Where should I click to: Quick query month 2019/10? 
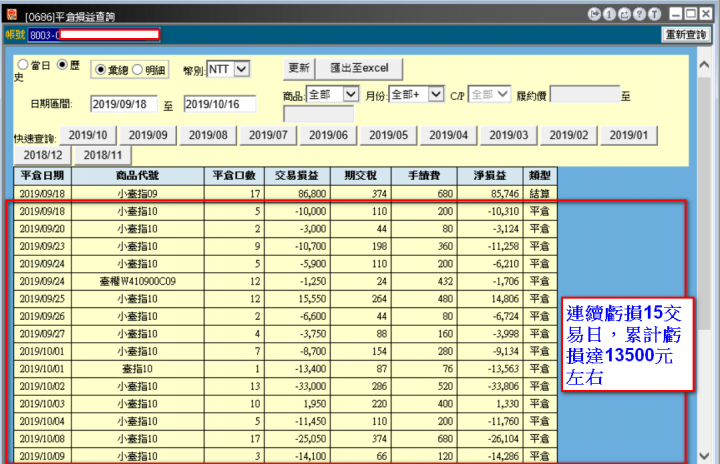pyautogui.click(x=88, y=136)
